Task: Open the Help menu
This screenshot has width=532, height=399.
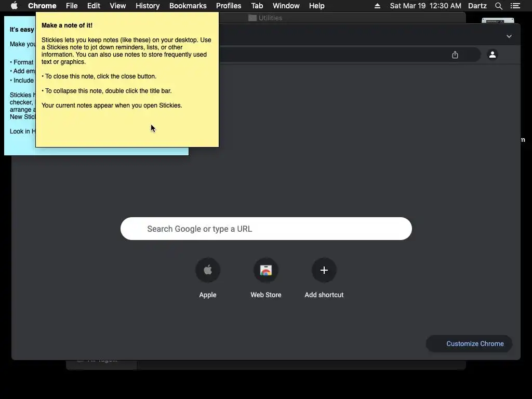Action: tap(316, 6)
